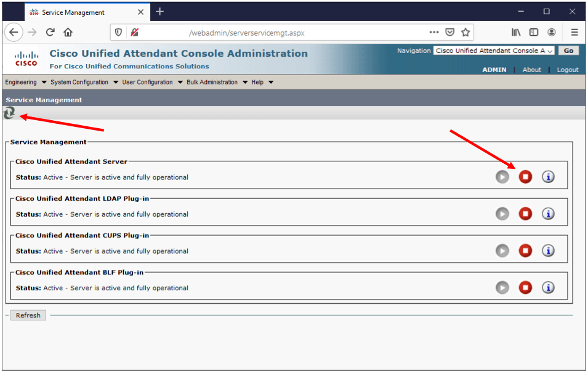588x374 pixels.
Task: Open the Help menu
Action: 257,82
